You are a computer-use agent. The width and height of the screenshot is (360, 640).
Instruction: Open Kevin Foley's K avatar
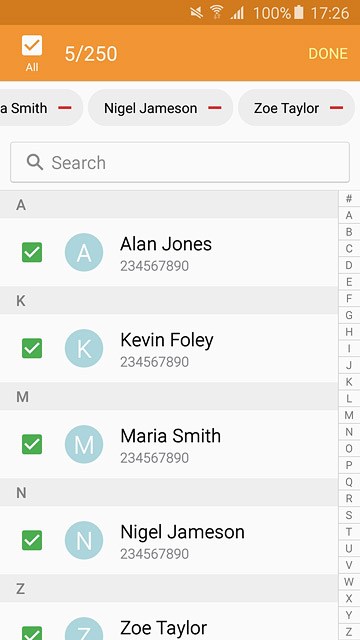pos(84,348)
